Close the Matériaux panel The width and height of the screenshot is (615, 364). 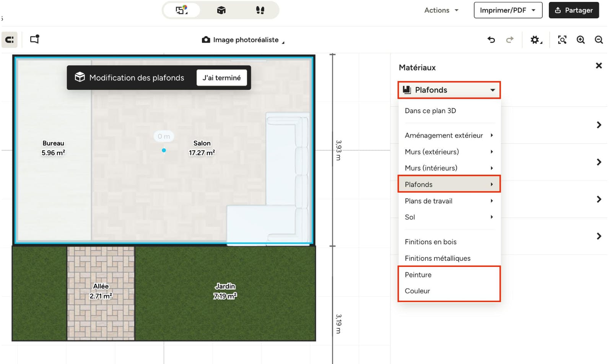point(599,66)
